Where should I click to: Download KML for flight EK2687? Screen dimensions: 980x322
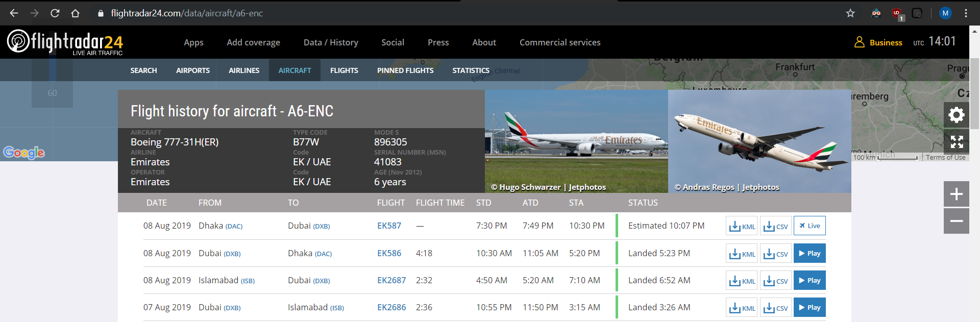(x=742, y=281)
